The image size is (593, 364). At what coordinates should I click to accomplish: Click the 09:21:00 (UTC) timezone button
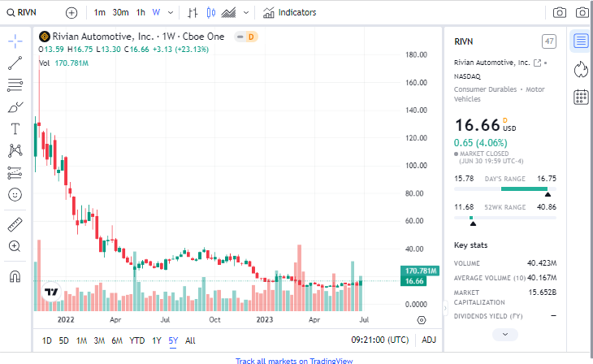click(x=379, y=340)
